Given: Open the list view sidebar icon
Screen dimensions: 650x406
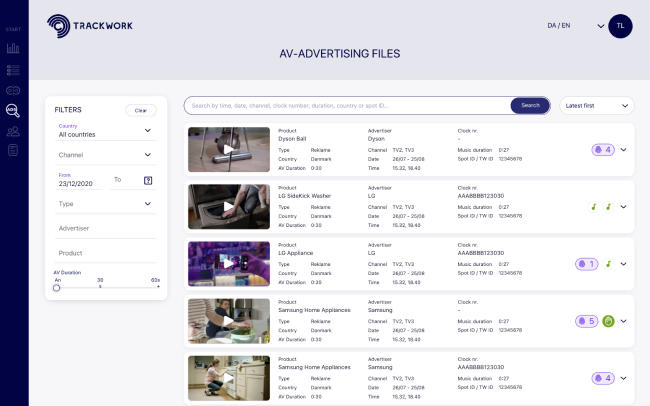Looking at the screenshot, I should 13,70.
